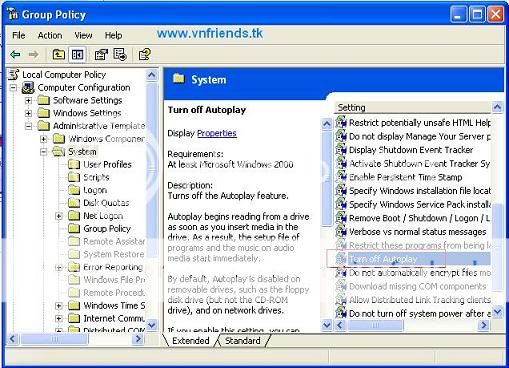Image resolution: width=509 pixels, height=368 pixels.
Task: Select Do not turn off system power setting
Action: point(413,314)
